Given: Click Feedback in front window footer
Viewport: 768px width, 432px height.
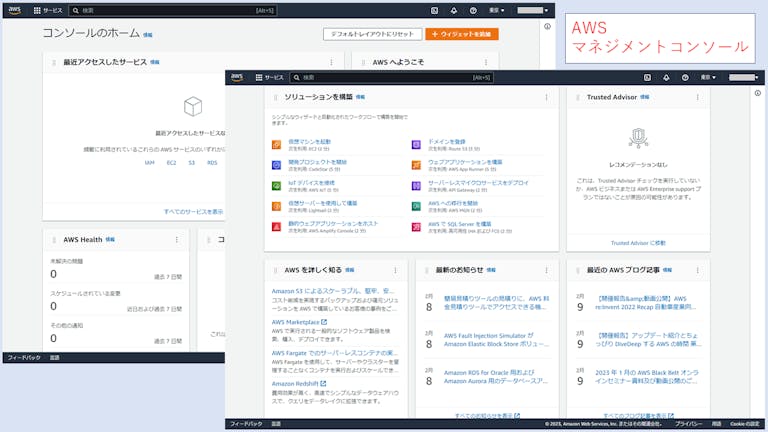Looking at the screenshot, I should (x=246, y=424).
